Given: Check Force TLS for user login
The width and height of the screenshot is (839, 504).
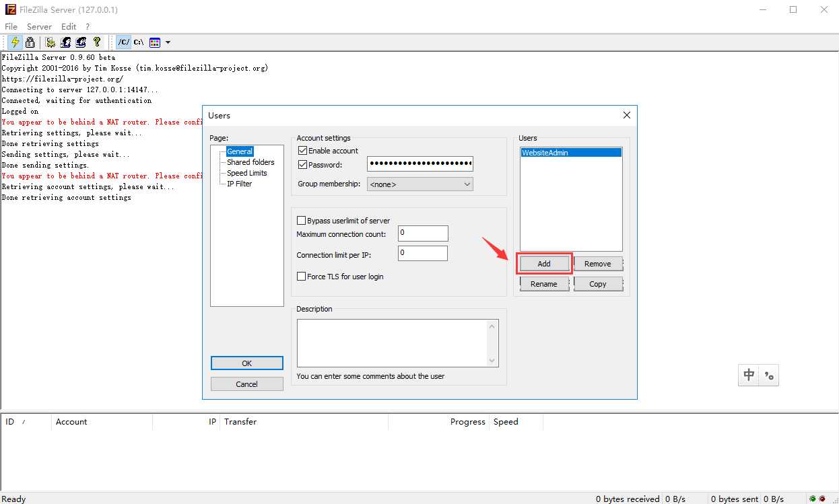Looking at the screenshot, I should [302, 277].
